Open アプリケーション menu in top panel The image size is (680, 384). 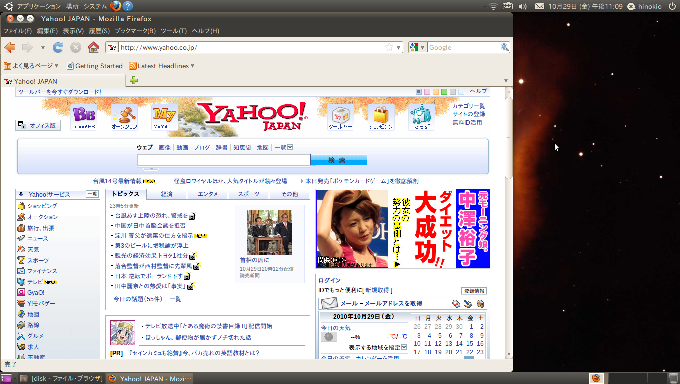[x=39, y=6]
